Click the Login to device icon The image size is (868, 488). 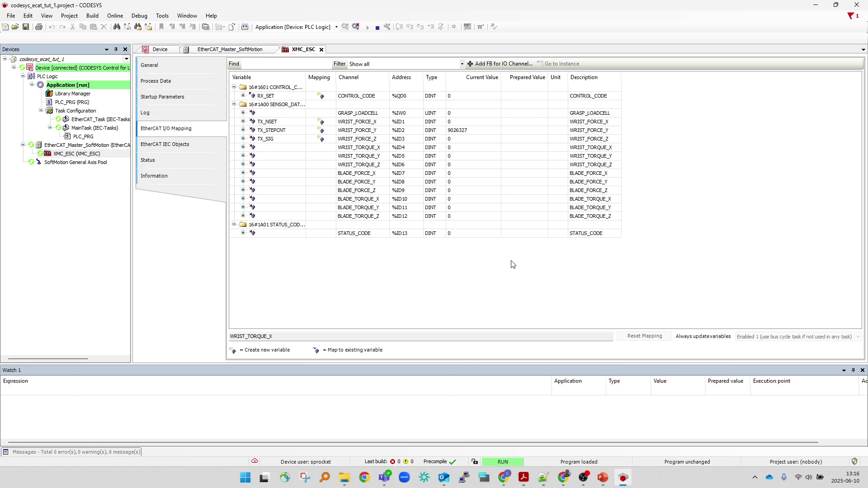pyautogui.click(x=345, y=27)
